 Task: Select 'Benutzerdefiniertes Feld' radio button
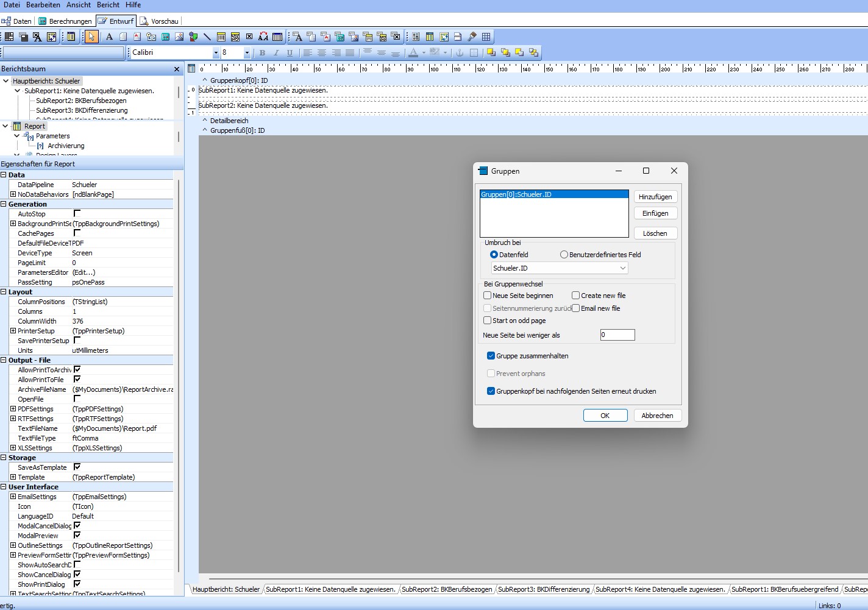[564, 255]
